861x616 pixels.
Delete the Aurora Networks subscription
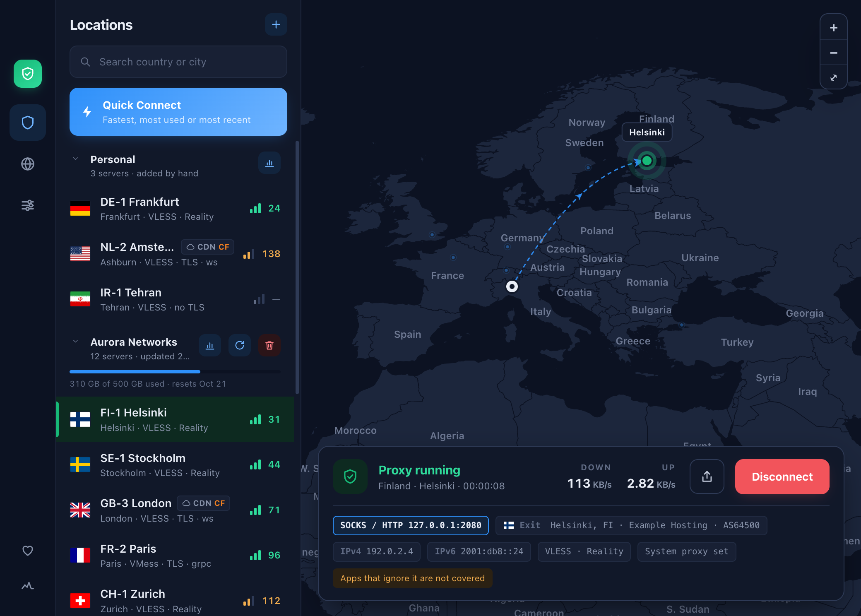click(269, 345)
